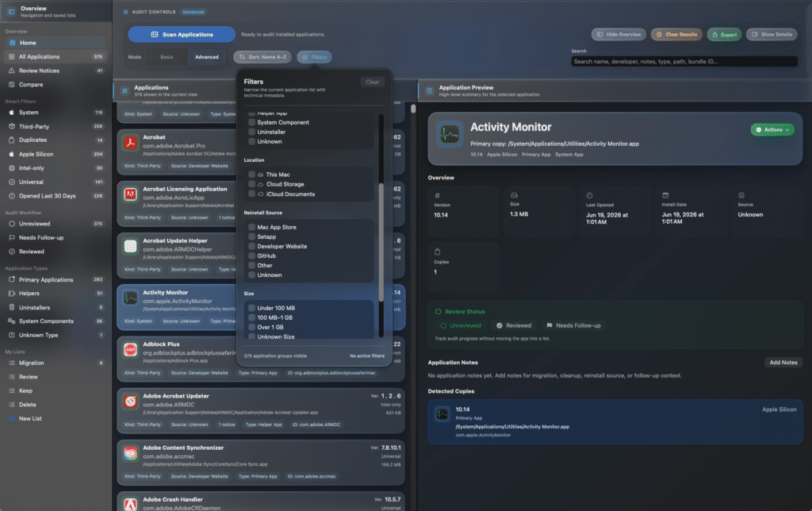Open Review Notices warning icon

click(12, 71)
